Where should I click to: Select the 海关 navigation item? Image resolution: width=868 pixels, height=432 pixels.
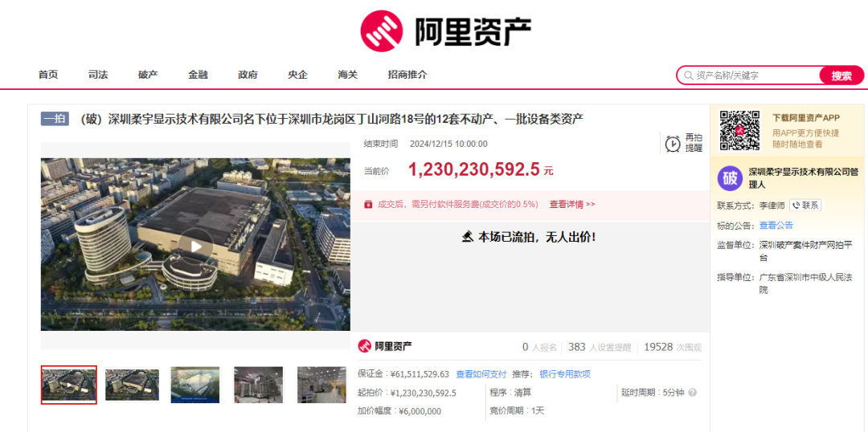point(348,75)
